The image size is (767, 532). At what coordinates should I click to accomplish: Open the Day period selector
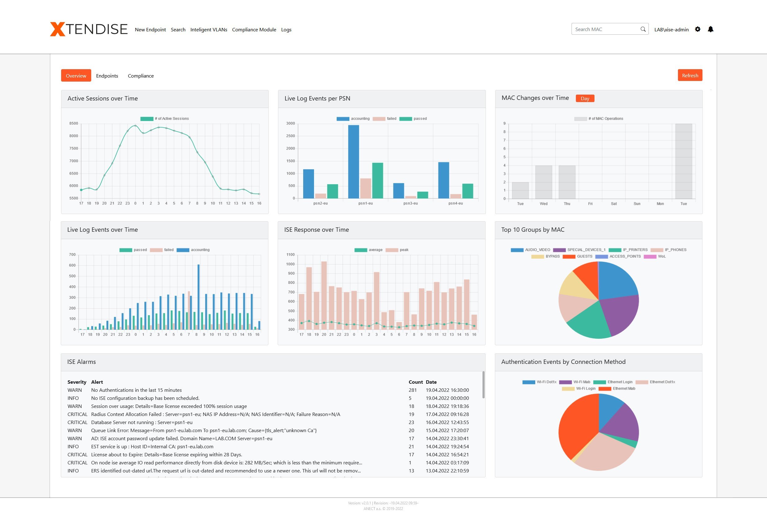pos(585,98)
